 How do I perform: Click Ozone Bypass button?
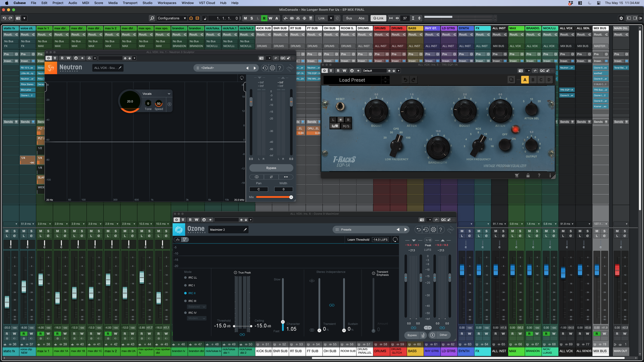tap(412, 335)
